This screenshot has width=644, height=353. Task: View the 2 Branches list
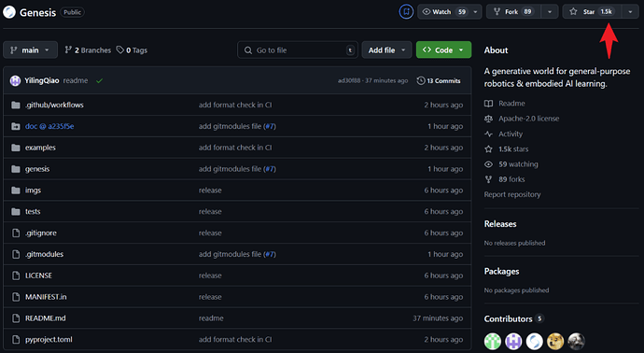click(x=88, y=50)
